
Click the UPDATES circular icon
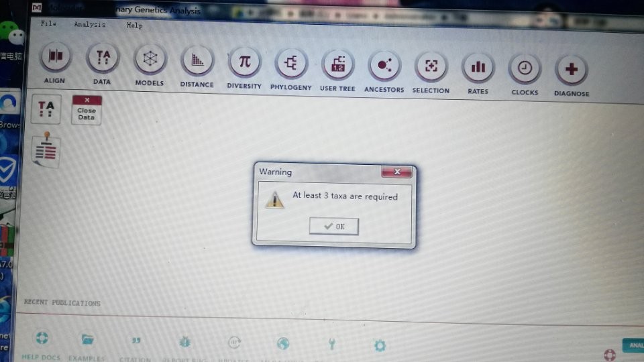point(234,343)
